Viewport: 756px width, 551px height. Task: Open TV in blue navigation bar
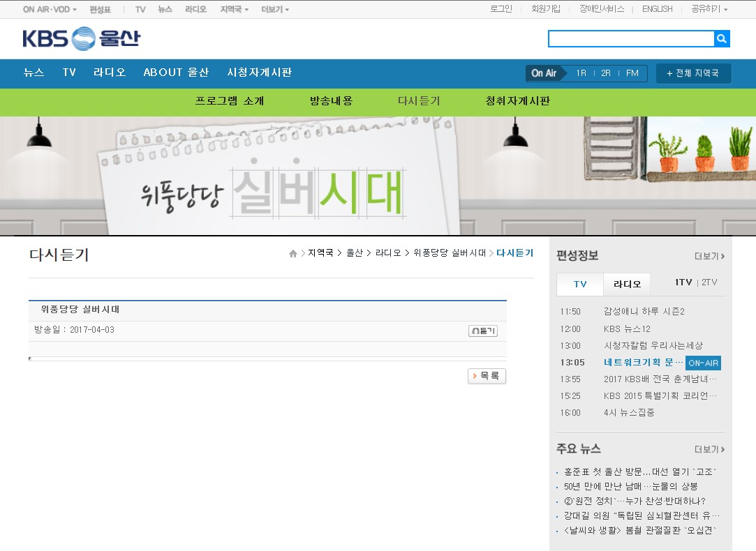coord(69,73)
